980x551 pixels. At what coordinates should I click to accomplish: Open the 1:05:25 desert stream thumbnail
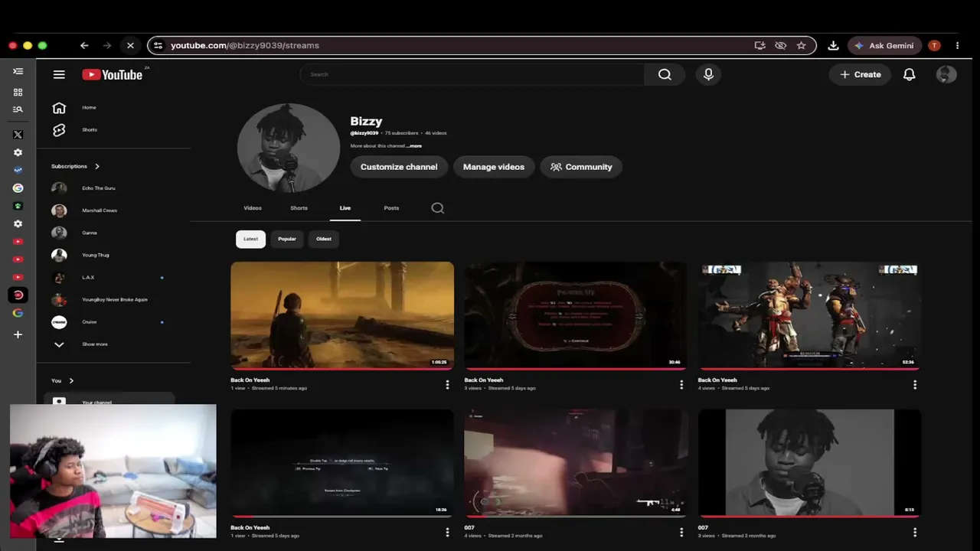[x=342, y=316]
